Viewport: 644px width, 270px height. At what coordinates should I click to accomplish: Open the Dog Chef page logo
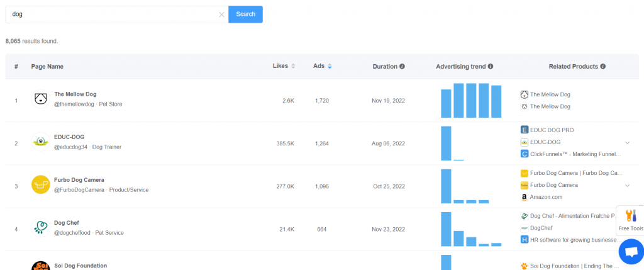(x=41, y=228)
